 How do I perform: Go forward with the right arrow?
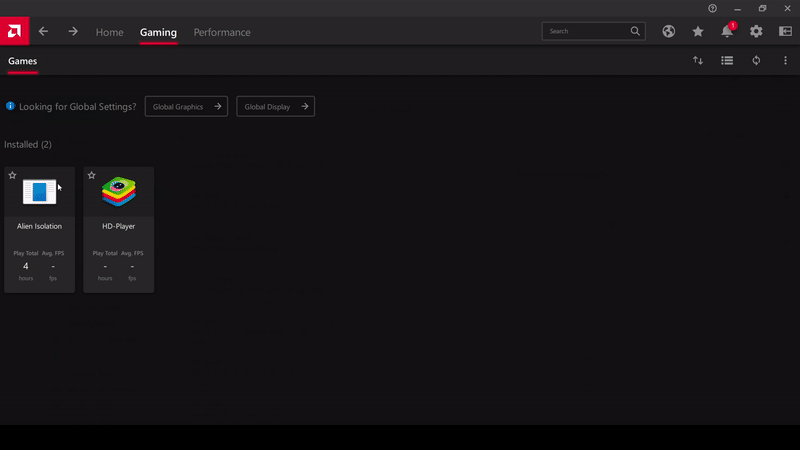(x=73, y=32)
